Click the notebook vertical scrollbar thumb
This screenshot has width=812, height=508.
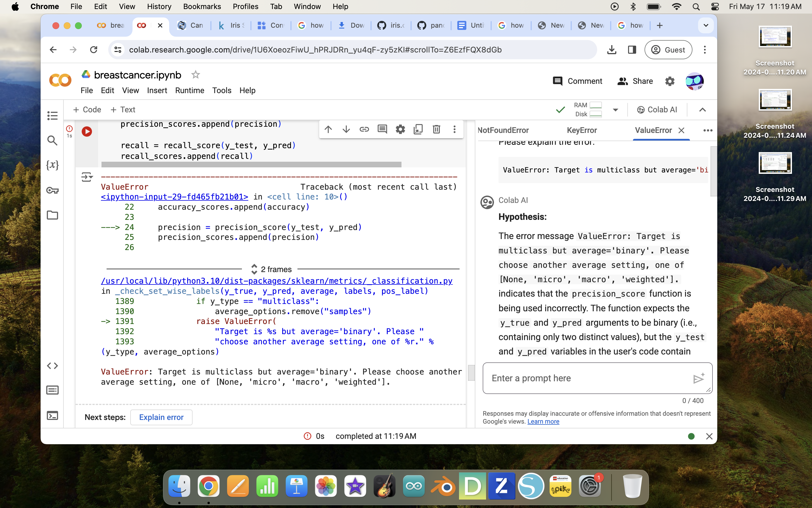(471, 373)
